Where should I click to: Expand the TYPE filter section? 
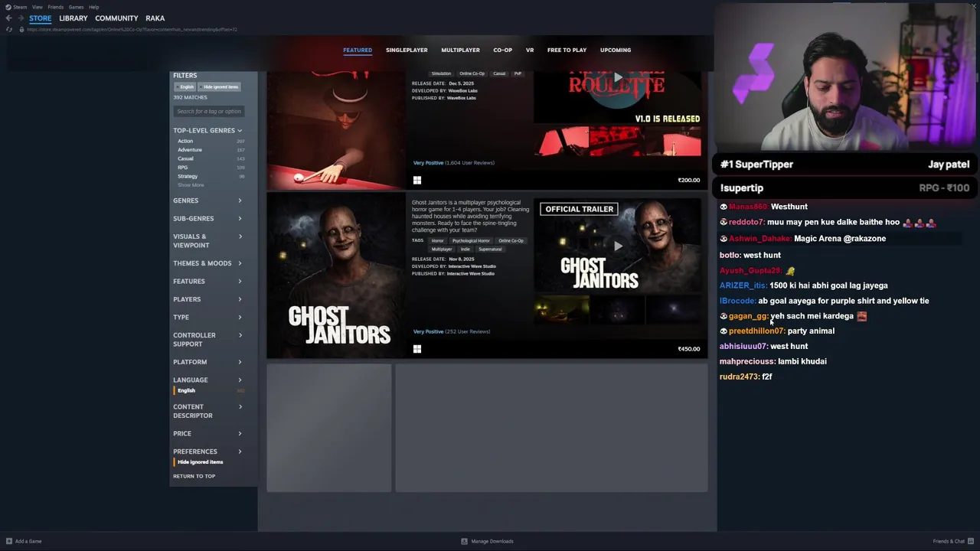click(207, 317)
